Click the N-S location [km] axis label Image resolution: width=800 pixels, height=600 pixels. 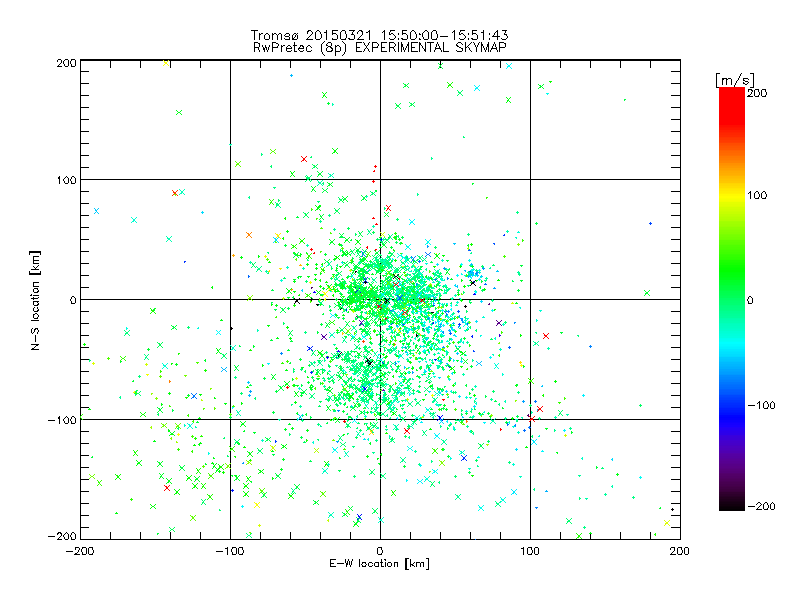pos(35,300)
